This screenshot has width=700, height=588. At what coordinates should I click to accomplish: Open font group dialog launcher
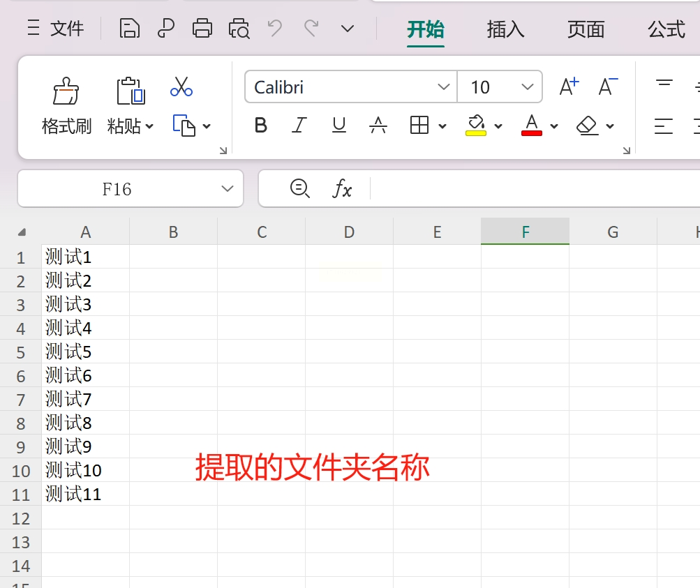626,151
